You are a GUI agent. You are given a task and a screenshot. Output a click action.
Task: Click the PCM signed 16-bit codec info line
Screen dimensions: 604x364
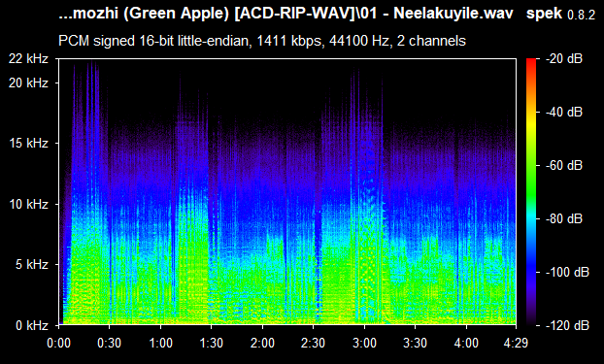tap(262, 41)
